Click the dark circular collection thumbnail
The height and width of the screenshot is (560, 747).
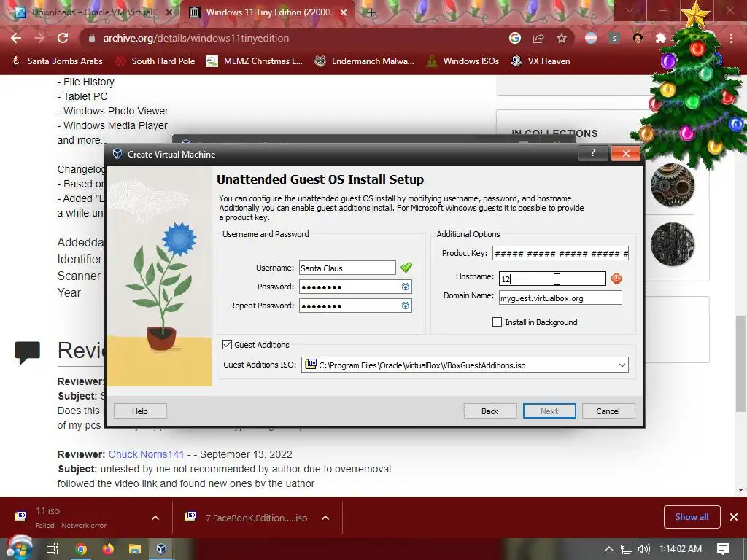click(672, 244)
